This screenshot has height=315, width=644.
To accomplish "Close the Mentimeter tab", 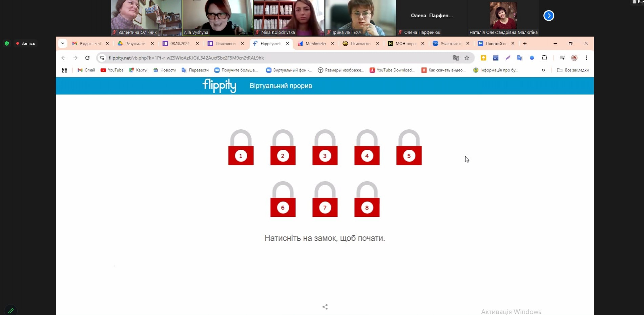I will [332, 43].
